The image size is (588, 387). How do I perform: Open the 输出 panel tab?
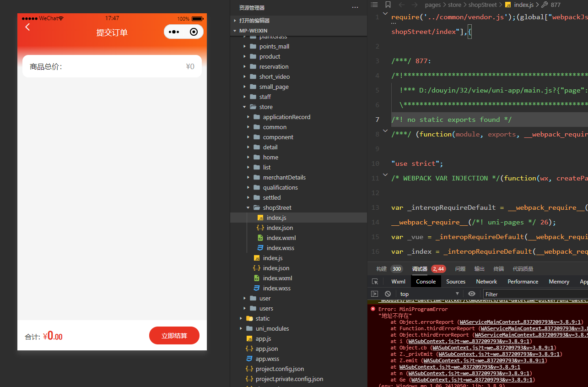pos(479,269)
